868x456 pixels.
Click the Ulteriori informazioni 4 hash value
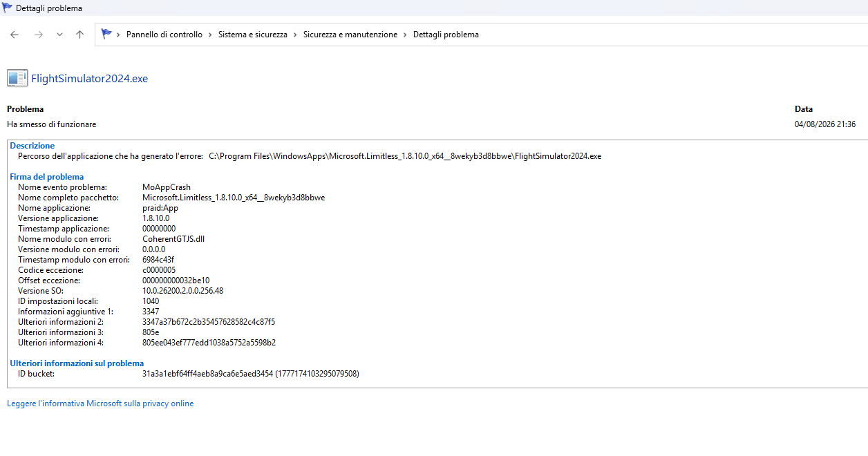pyautogui.click(x=209, y=343)
